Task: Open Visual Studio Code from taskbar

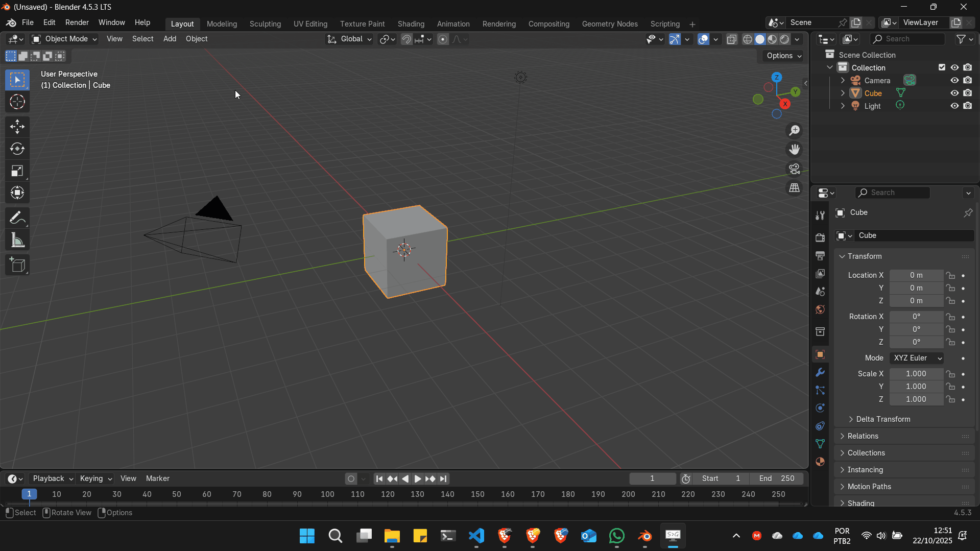Action: pos(476,536)
